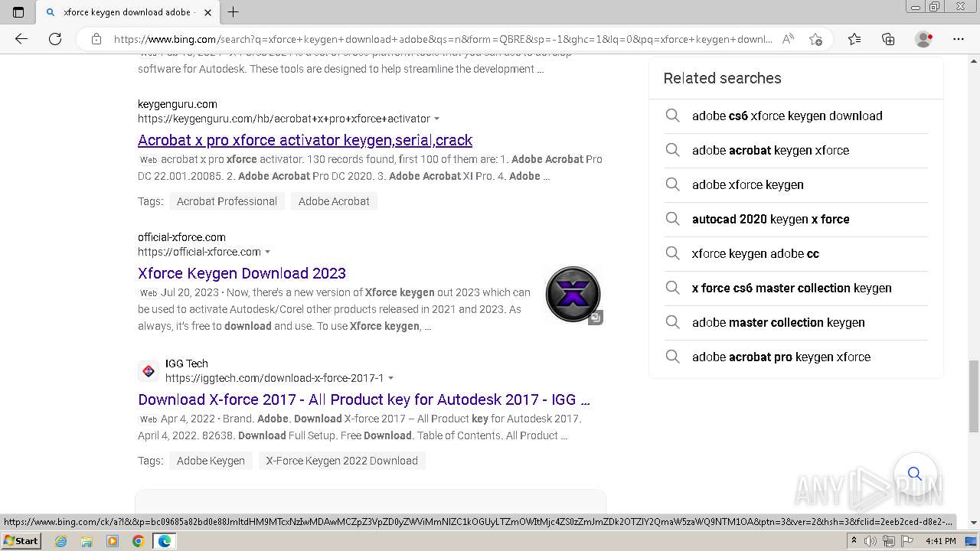Click the Adobe Keygen tag
This screenshot has height=551, width=980.
[211, 461]
